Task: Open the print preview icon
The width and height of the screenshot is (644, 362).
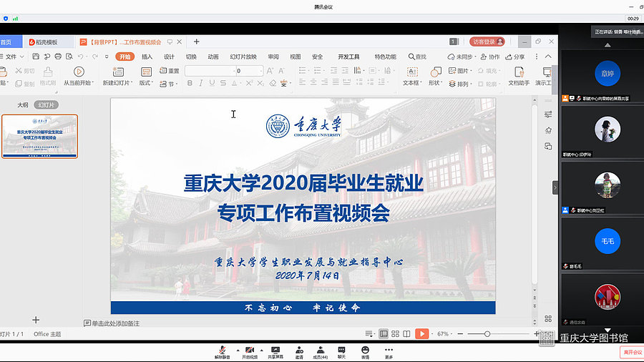Action: (x=69, y=57)
